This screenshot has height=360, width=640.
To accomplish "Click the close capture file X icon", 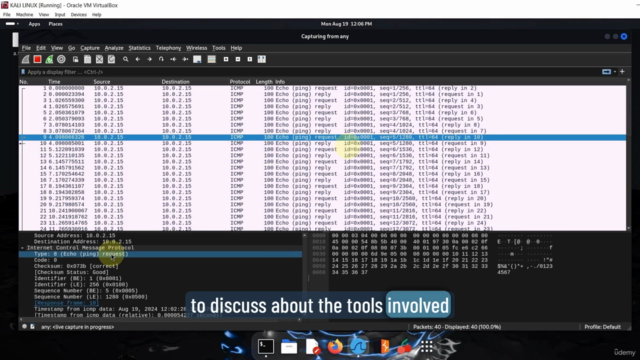I will [x=99, y=59].
